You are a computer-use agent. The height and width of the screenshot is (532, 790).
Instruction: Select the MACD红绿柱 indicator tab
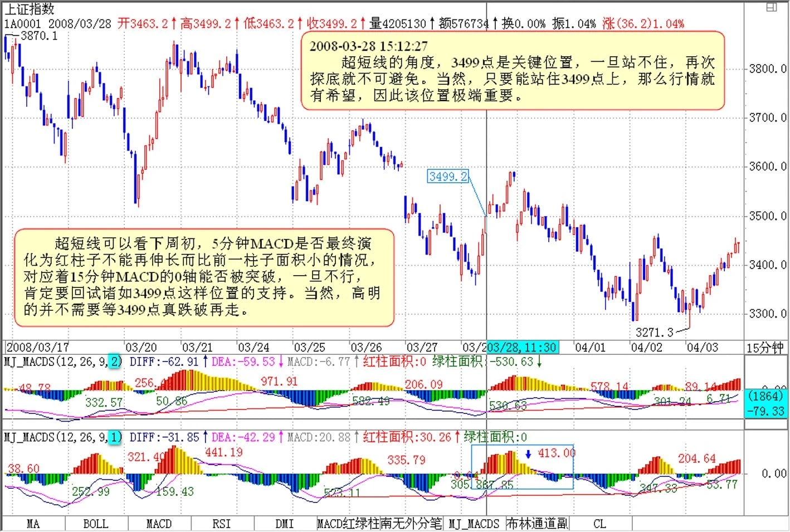click(x=348, y=524)
